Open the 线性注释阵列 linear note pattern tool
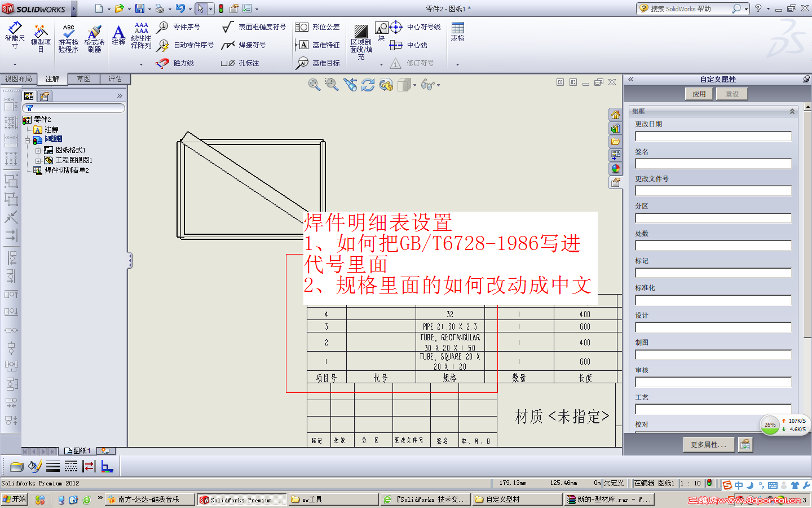Image resolution: width=812 pixels, height=508 pixels. [x=141, y=36]
